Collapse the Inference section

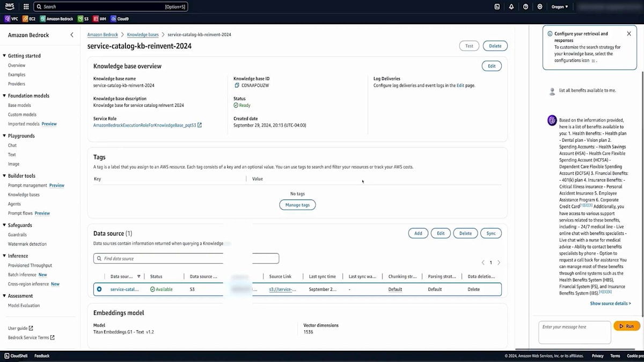(4, 256)
